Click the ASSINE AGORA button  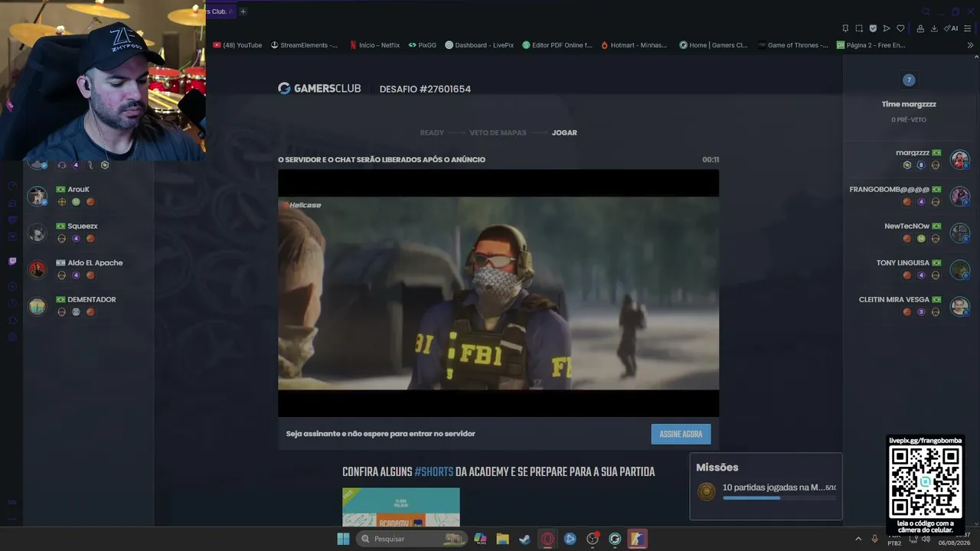(681, 434)
